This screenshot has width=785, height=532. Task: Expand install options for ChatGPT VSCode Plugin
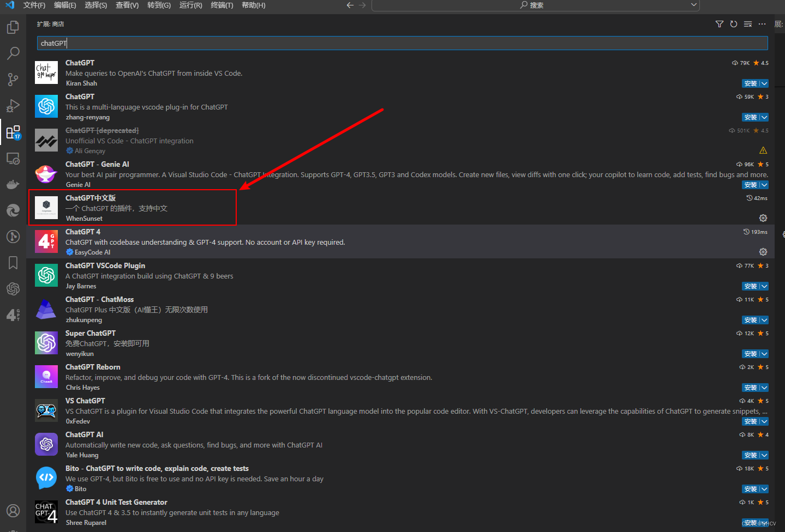(x=764, y=286)
